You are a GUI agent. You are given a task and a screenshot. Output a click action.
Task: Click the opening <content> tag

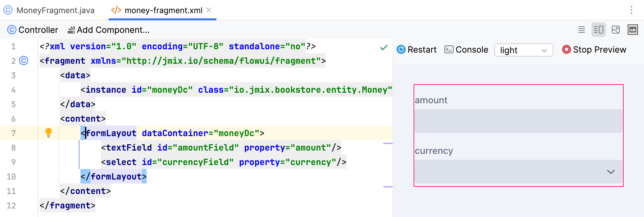pos(83,119)
